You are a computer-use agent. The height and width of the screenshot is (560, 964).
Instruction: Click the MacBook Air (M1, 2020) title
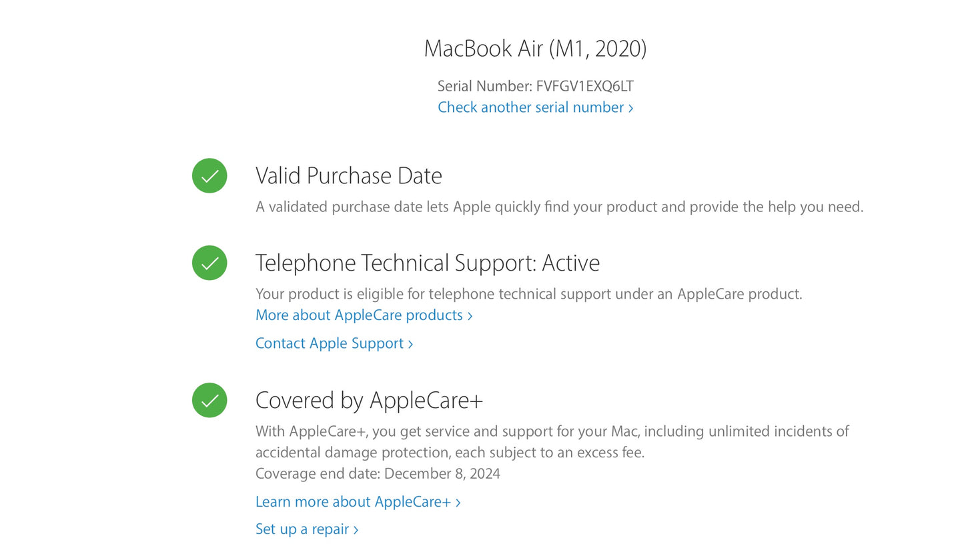tap(535, 49)
